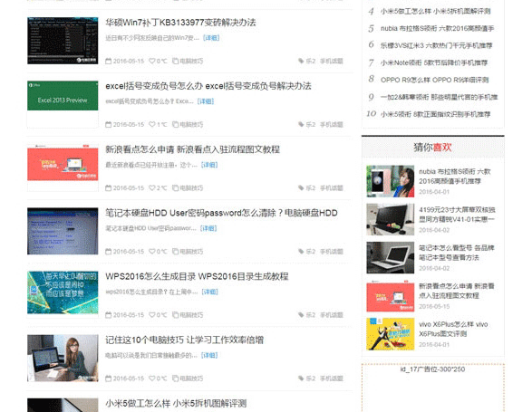Click [详细] link under 华硕Win7补丁 article
532x412 pixels.
coord(211,38)
